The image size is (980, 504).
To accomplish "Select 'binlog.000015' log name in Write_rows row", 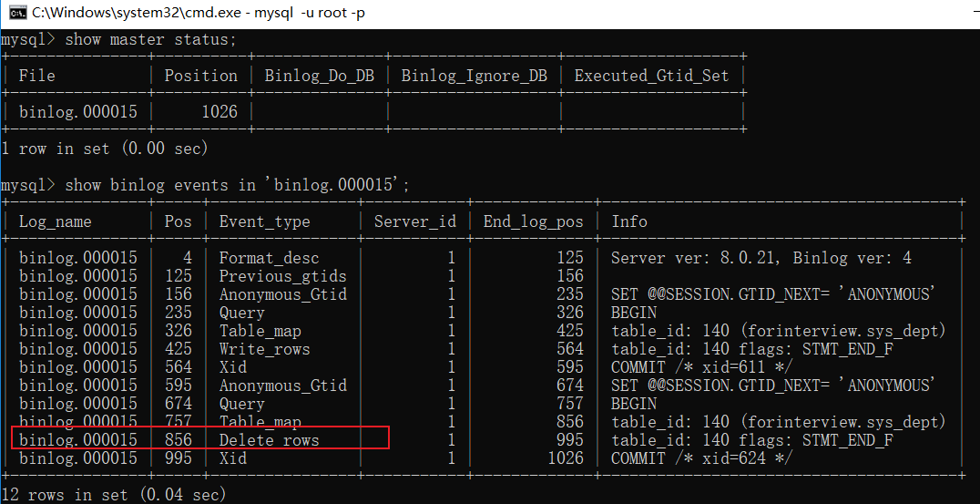I will coord(77,349).
